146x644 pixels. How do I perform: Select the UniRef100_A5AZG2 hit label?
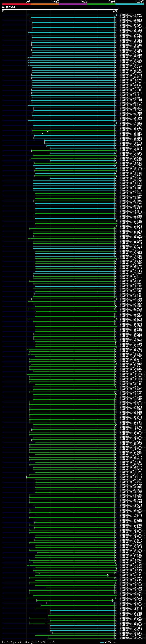pos(131,72)
